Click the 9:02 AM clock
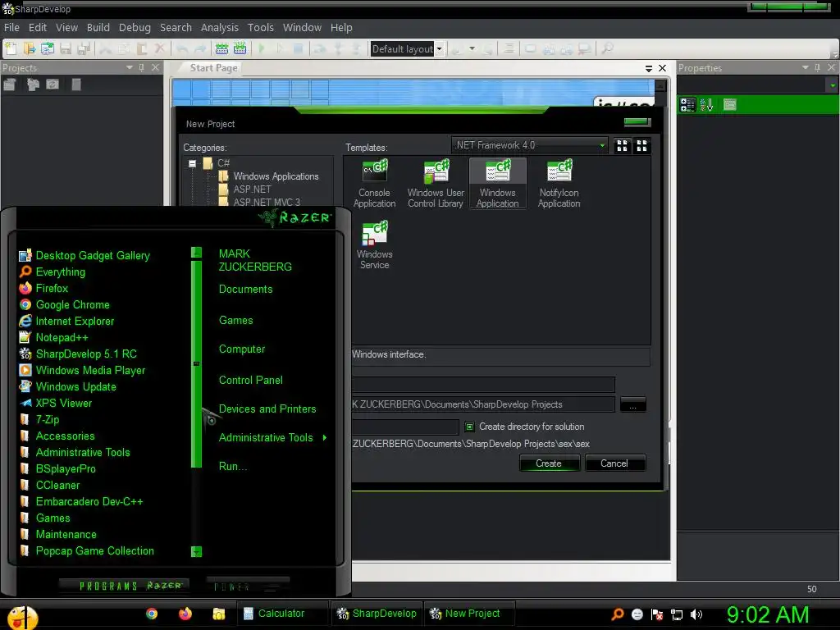The image size is (840, 630). (x=767, y=614)
